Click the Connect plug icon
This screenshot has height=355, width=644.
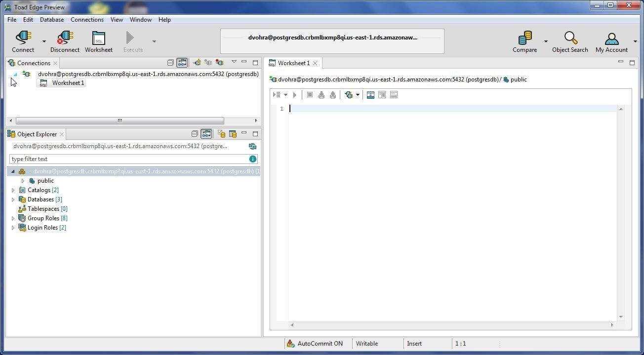(x=23, y=38)
